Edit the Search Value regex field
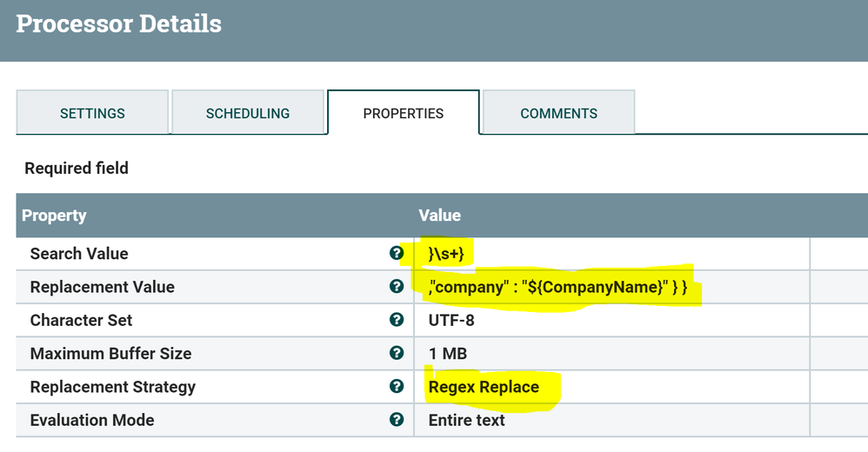 click(449, 254)
